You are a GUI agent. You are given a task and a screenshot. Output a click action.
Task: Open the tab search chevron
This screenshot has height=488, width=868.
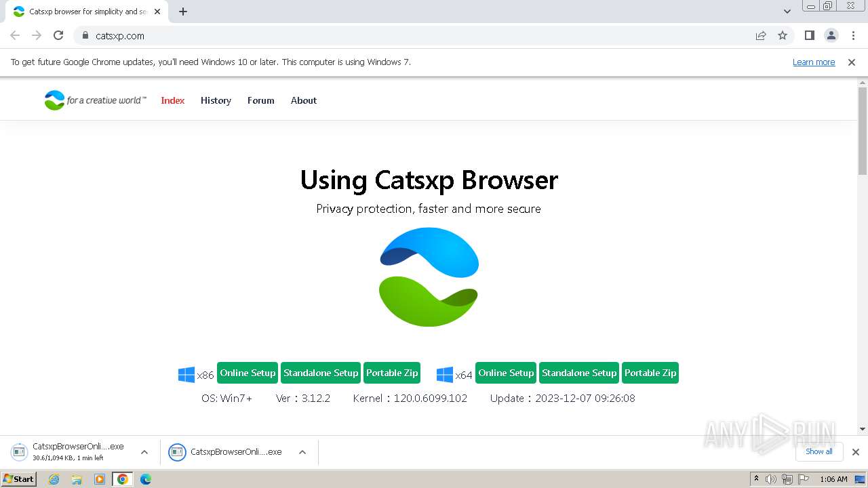pos(787,12)
